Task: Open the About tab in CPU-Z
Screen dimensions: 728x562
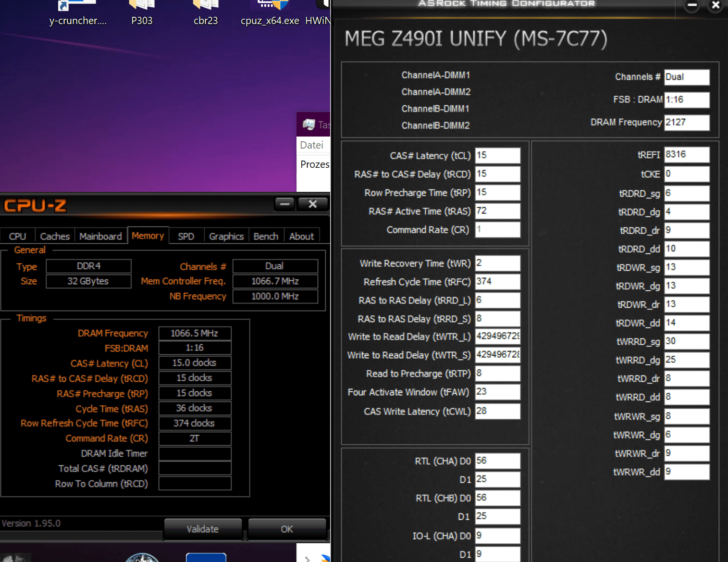Action: point(301,236)
